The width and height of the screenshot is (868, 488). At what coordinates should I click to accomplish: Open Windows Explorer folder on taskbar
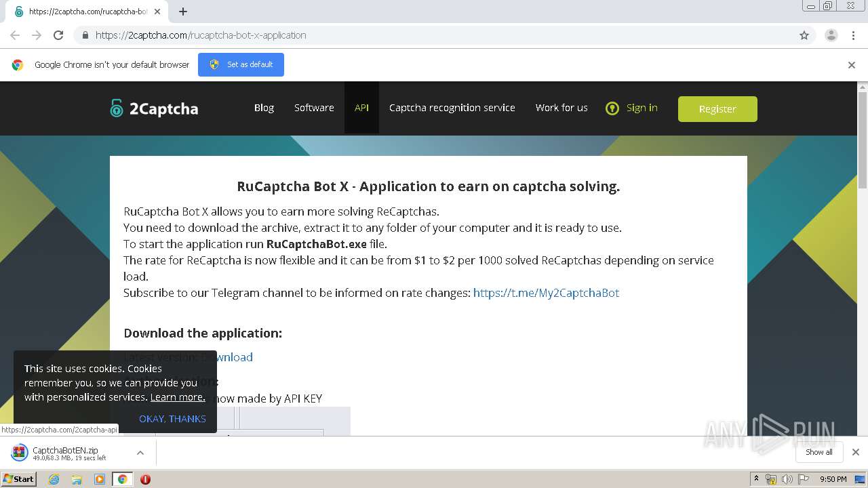pos(77,479)
